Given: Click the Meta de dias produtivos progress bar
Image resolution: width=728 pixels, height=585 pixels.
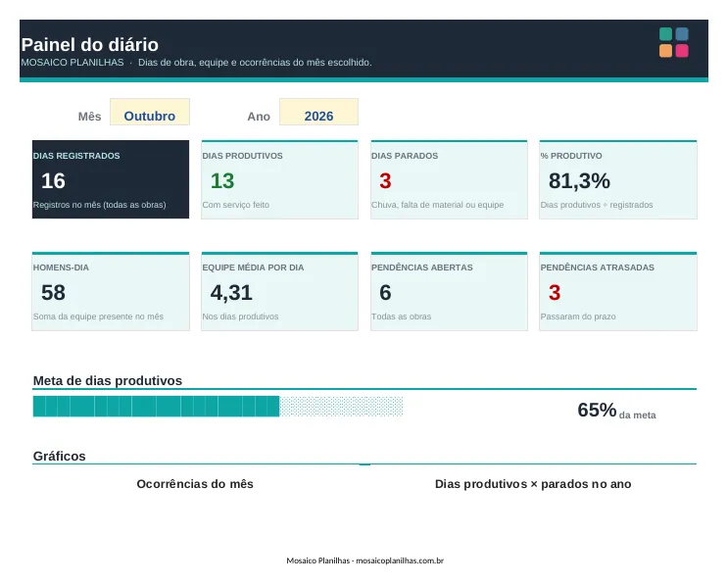Looking at the screenshot, I should coord(218,407).
